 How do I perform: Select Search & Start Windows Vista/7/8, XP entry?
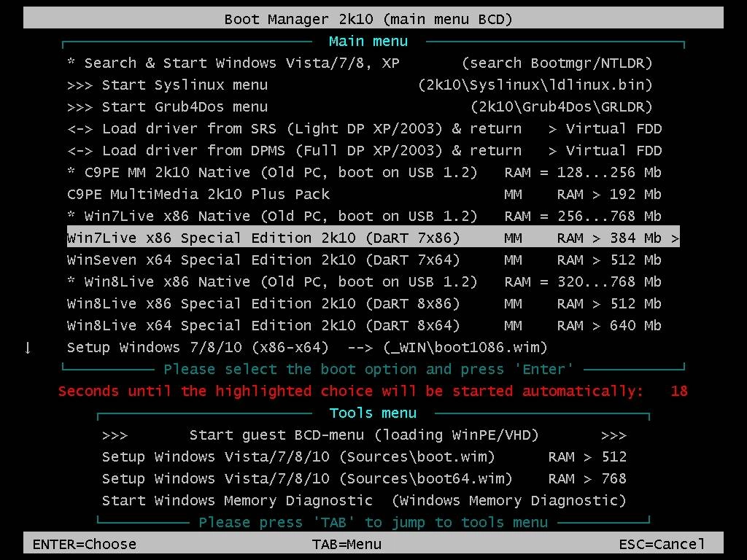(x=360, y=63)
